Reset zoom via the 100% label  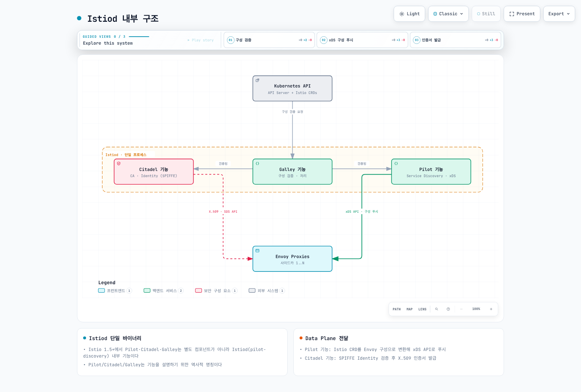point(476,309)
